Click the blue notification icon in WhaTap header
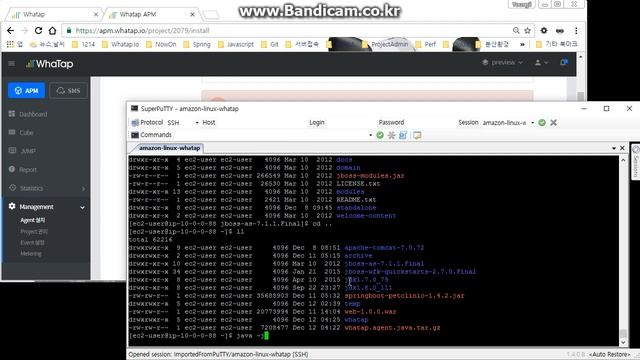Image resolution: width=640 pixels, height=360 pixels. (564, 62)
